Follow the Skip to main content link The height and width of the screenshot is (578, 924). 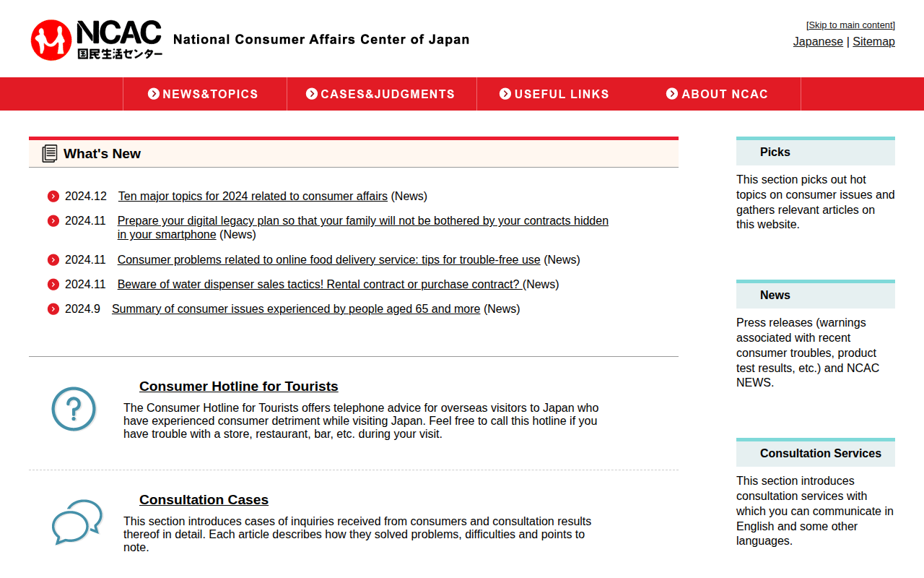[x=850, y=25]
